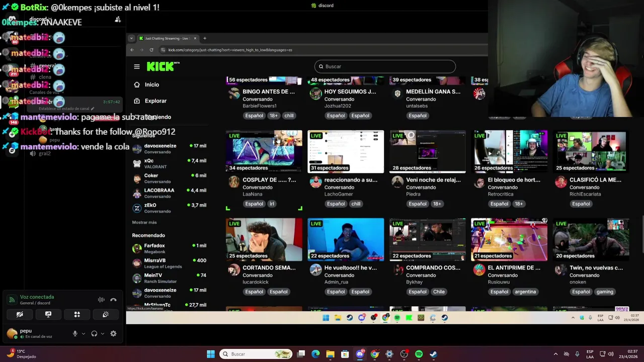Toggle Discord camera button
The height and width of the screenshot is (362, 644).
[x=20, y=314]
